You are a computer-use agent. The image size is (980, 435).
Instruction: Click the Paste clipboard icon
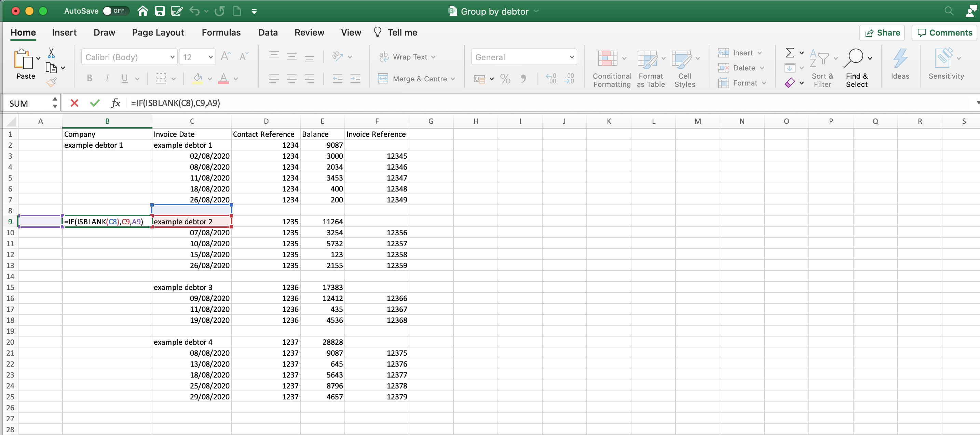[23, 59]
